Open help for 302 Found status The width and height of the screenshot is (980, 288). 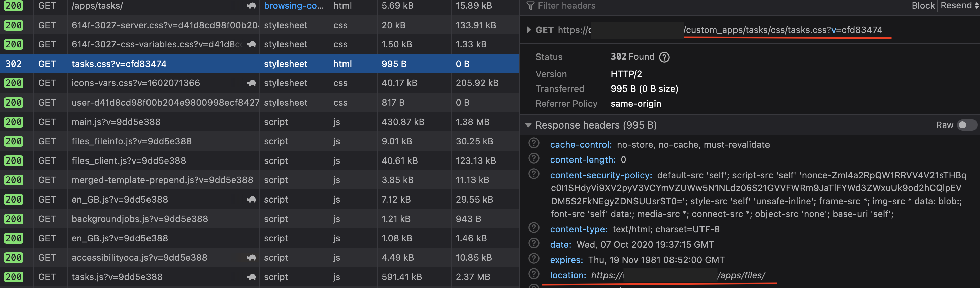click(664, 57)
